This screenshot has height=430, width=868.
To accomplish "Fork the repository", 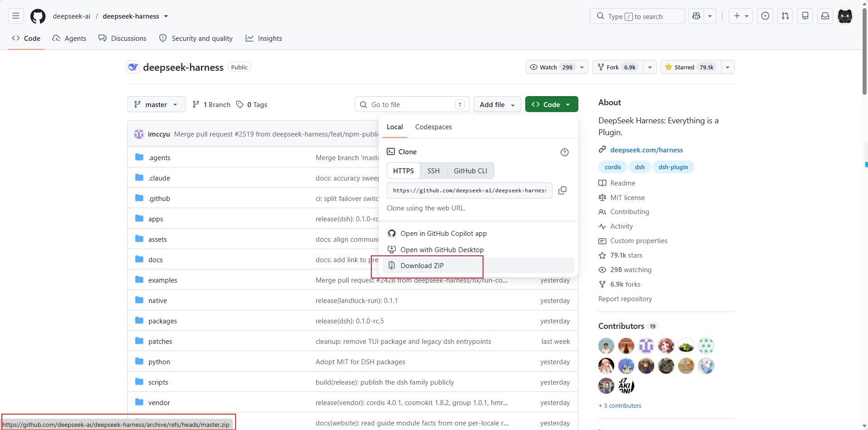I will pyautogui.click(x=618, y=67).
